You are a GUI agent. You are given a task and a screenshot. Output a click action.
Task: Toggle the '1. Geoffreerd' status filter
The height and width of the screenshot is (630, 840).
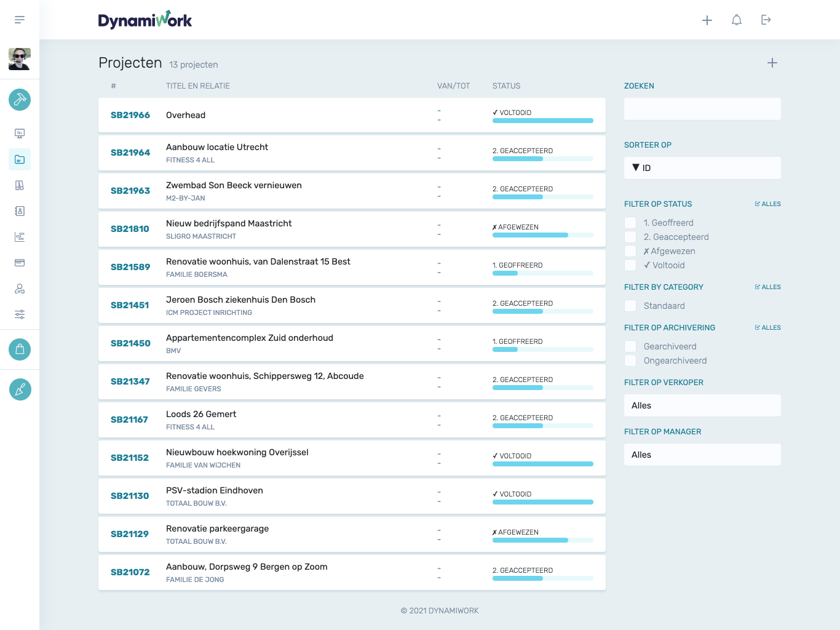[x=630, y=223]
